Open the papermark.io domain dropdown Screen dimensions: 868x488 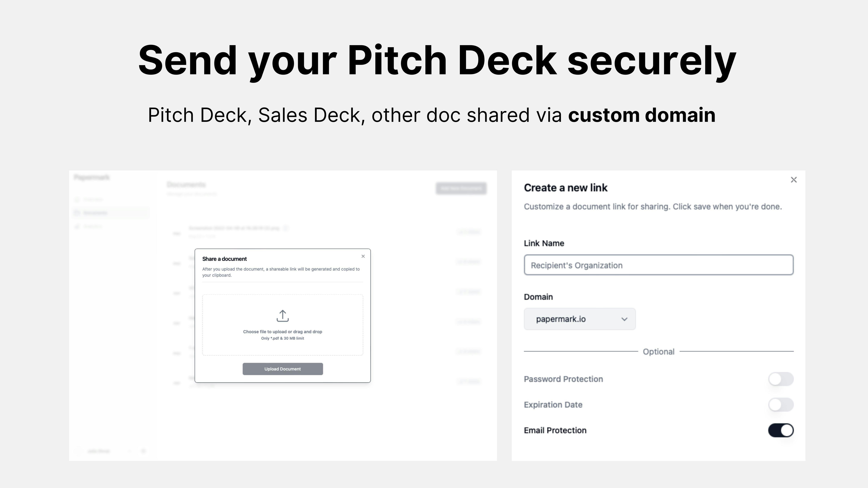(x=580, y=319)
